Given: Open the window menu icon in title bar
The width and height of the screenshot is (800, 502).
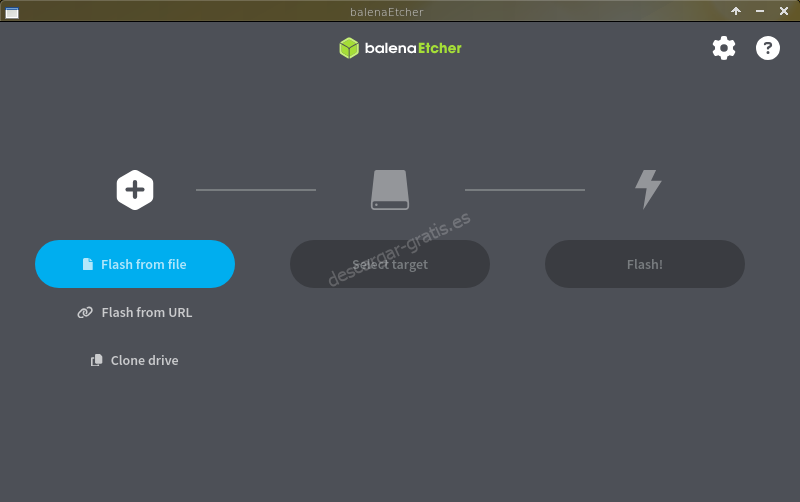Looking at the screenshot, I should point(12,12).
